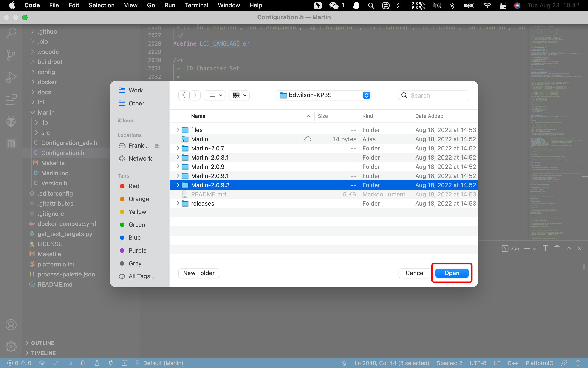Click PlatformIO Clean trash icon in status bar
Image resolution: width=588 pixels, height=368 pixels.
click(x=83, y=363)
